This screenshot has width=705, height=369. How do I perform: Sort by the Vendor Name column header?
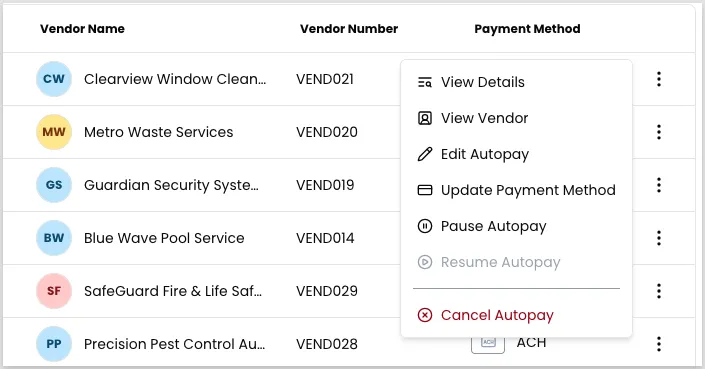coord(82,29)
